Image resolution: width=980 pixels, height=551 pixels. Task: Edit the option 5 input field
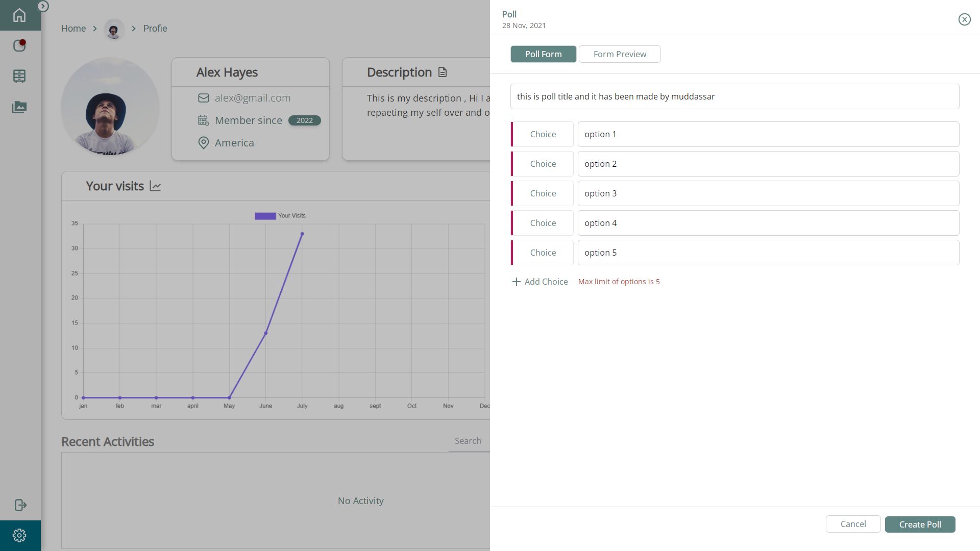pyautogui.click(x=769, y=253)
